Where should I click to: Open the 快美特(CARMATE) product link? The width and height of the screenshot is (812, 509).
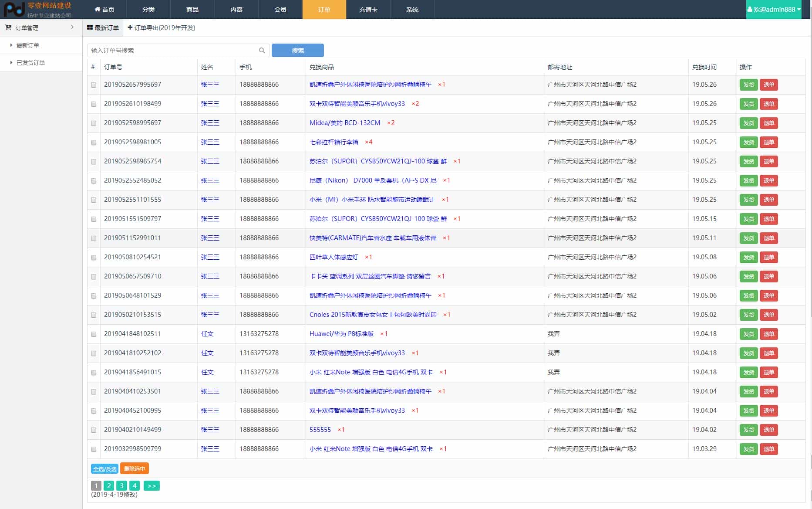point(373,238)
